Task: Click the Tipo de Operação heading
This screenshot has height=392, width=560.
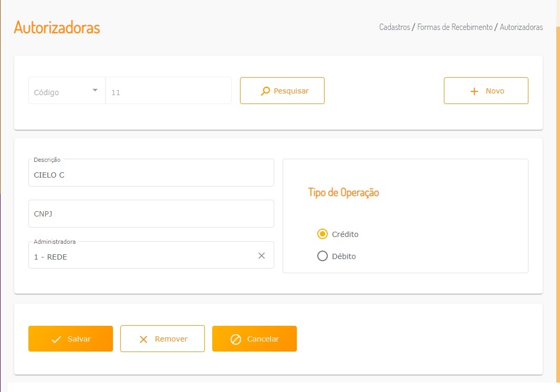Action: (344, 192)
